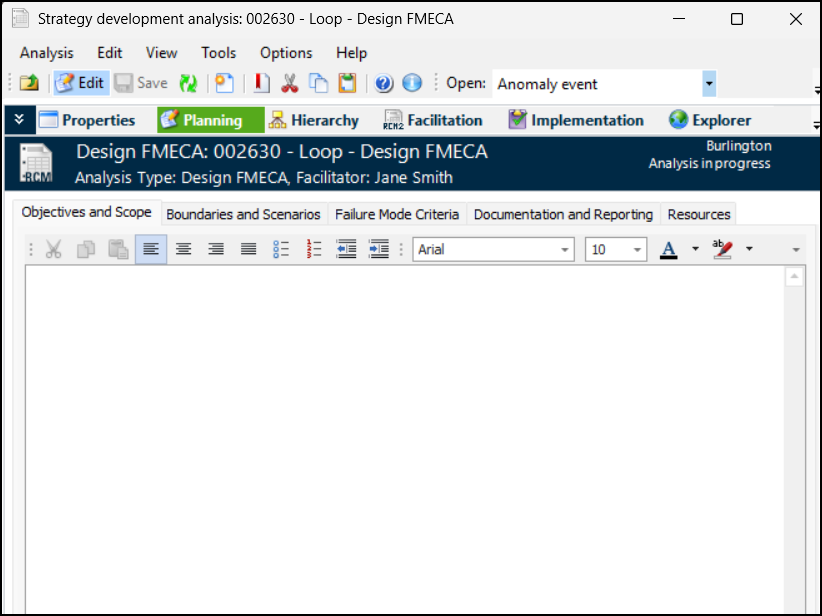Switch to Failure Mode Criteria tab
The width and height of the screenshot is (822, 616).
pos(397,214)
